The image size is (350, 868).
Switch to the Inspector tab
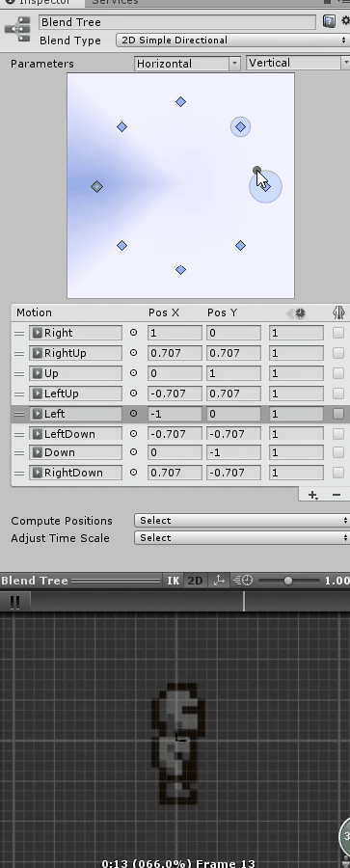(41, 2)
